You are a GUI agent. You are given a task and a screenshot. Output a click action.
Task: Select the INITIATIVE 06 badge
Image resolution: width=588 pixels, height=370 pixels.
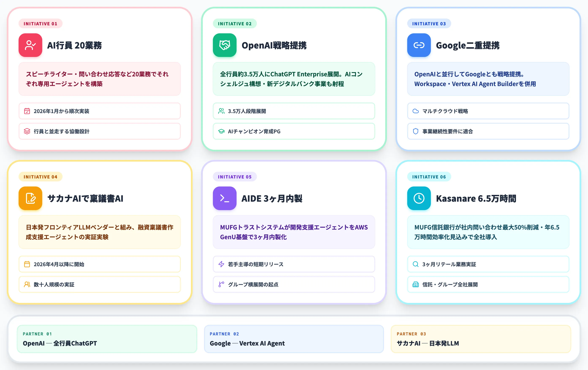pyautogui.click(x=429, y=177)
